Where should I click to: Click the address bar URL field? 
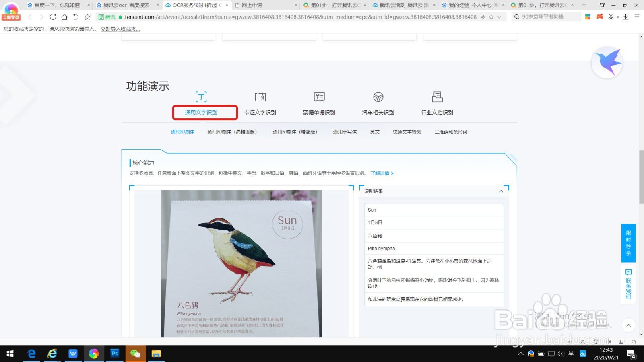(282, 16)
